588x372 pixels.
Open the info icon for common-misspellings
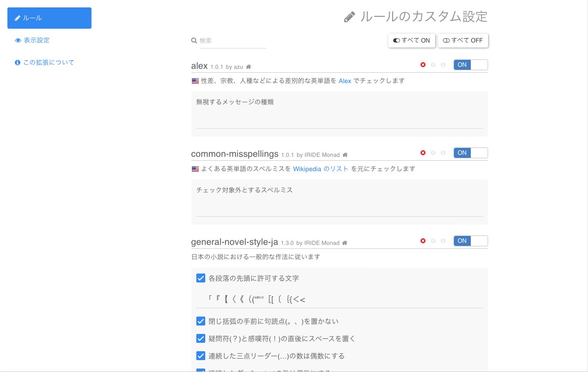tap(443, 153)
